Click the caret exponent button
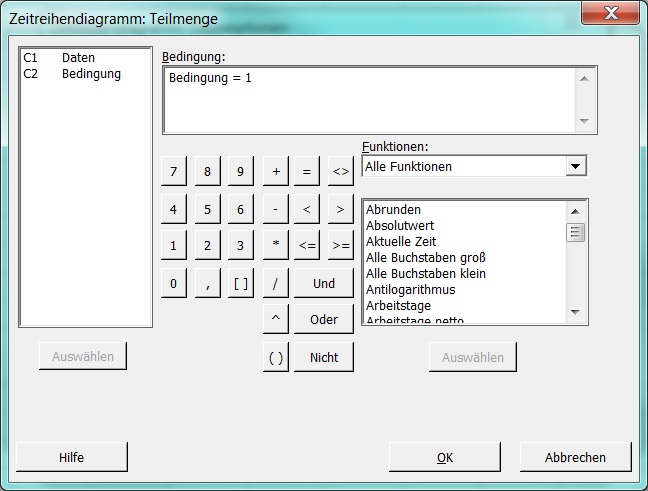Viewport: 648px width, 491px height. pyautogui.click(x=276, y=319)
